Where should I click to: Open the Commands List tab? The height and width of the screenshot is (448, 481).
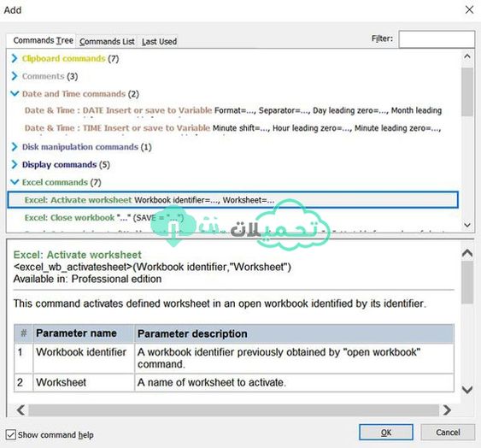[x=107, y=41]
